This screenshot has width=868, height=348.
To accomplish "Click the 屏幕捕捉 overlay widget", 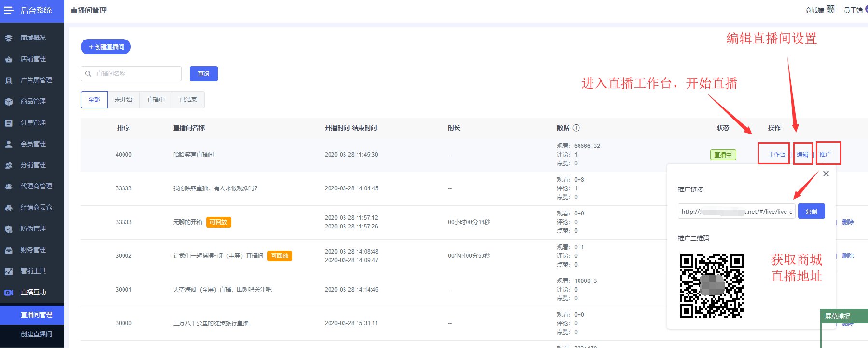I will 844,316.
